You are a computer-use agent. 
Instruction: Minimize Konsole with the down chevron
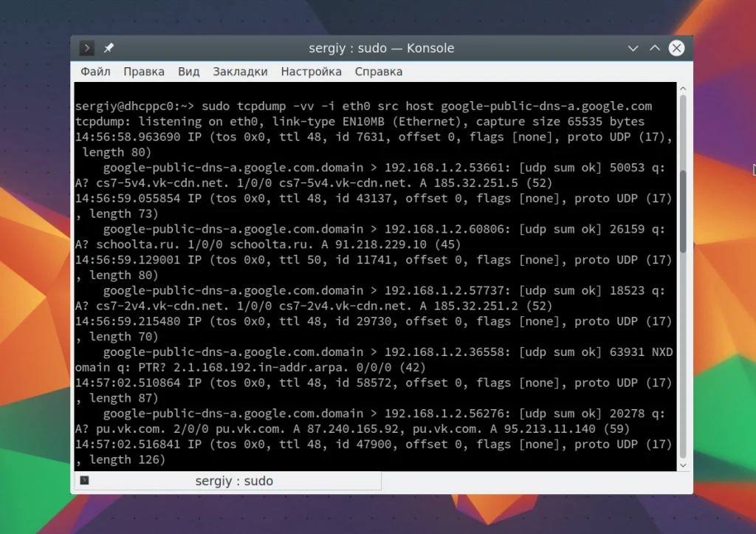633,48
